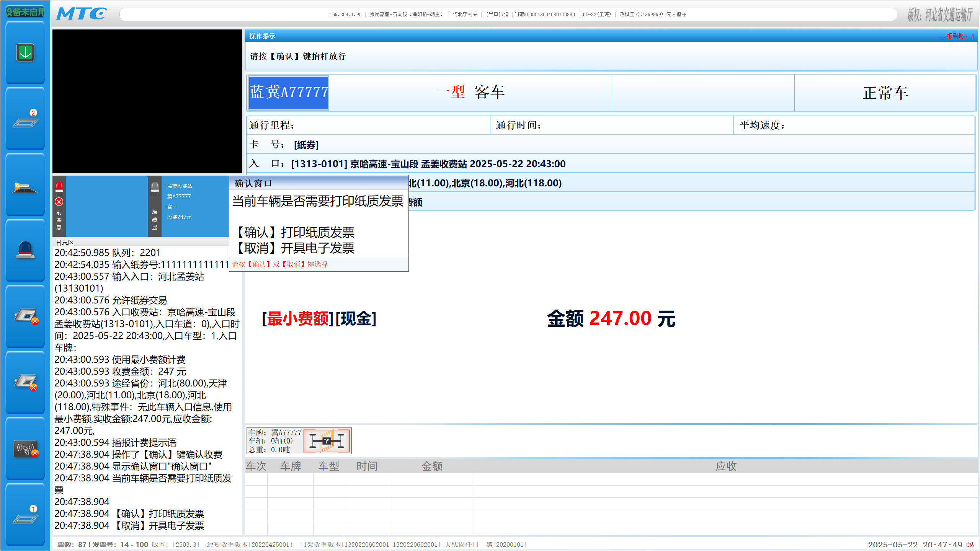Toggle the red light on 前费显 display panel
Image resolution: width=980 pixels, height=551 pixels.
(x=59, y=186)
